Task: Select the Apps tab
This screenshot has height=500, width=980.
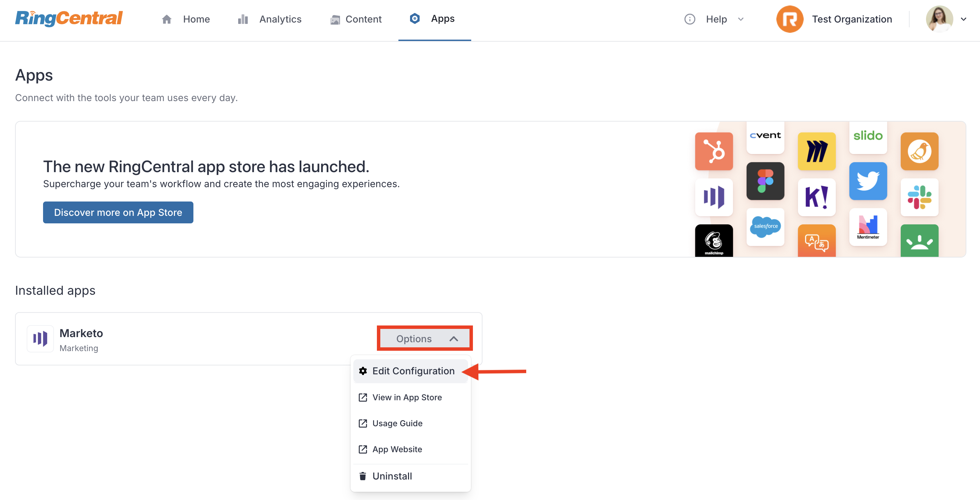Action: pos(434,20)
